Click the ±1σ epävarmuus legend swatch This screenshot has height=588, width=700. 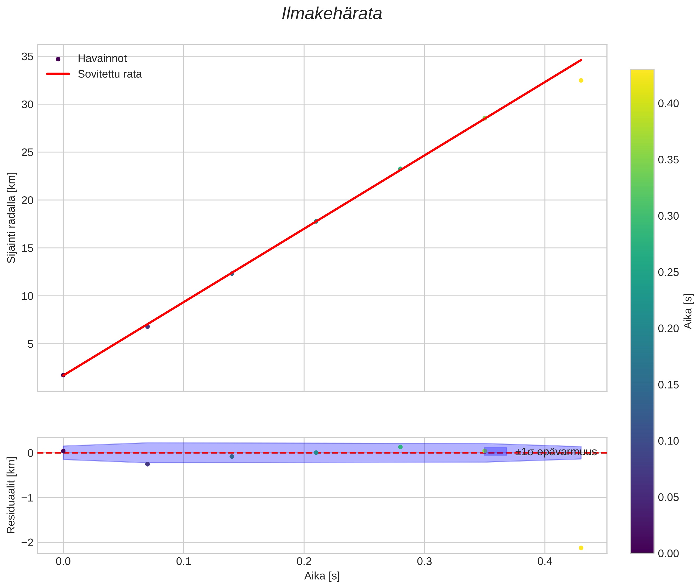pyautogui.click(x=495, y=451)
